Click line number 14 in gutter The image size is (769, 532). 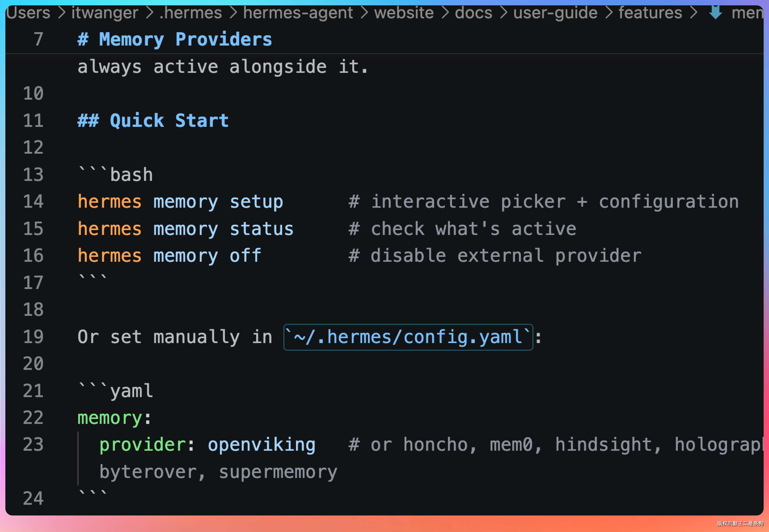point(33,202)
